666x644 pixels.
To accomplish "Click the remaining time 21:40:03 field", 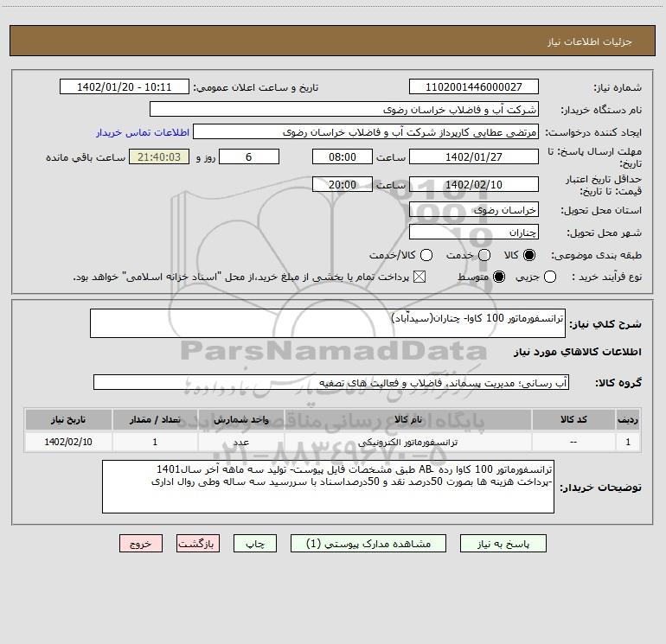I will coord(159,156).
